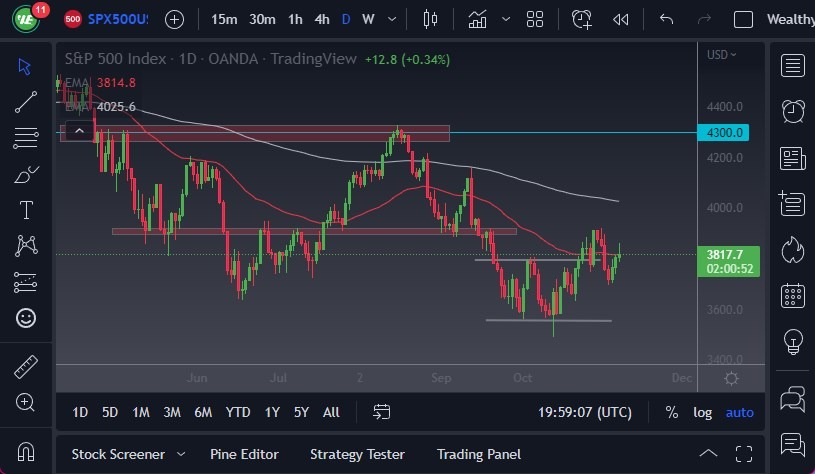The height and width of the screenshot is (474, 815).
Task: Open the alerts clock icon
Action: coord(794,111)
